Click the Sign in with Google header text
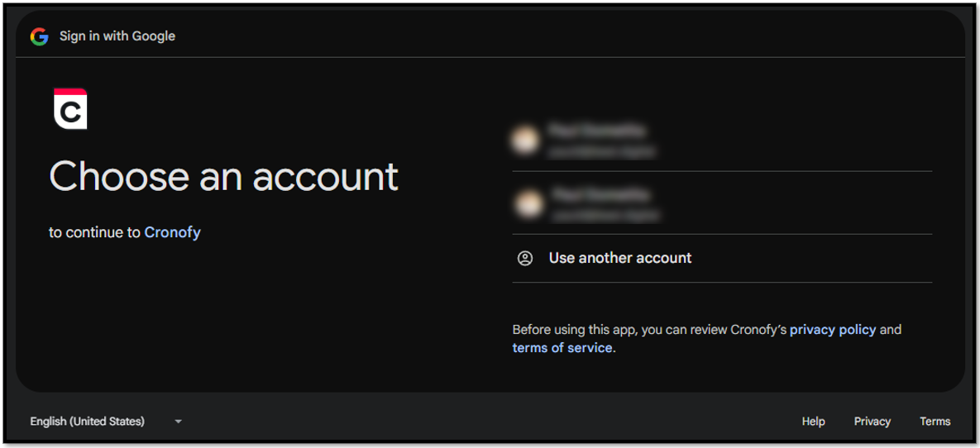The width and height of the screenshot is (980, 448). pyautogui.click(x=117, y=36)
